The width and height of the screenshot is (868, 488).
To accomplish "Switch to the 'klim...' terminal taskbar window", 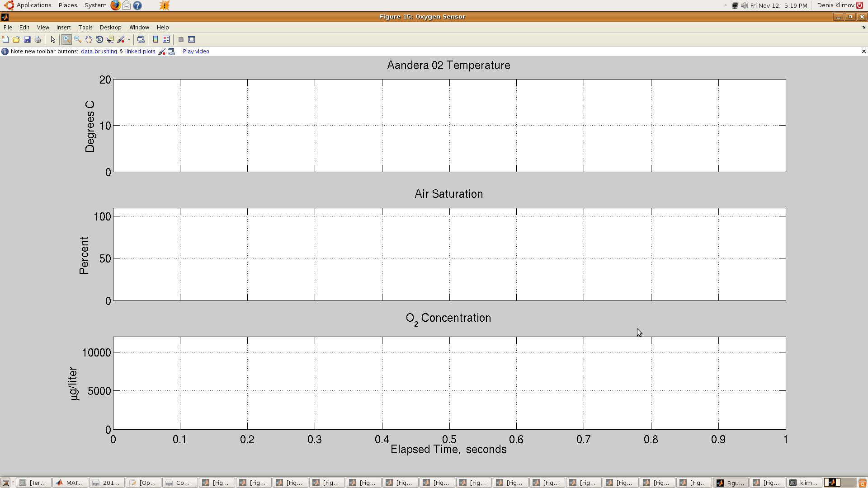I will coord(804,483).
